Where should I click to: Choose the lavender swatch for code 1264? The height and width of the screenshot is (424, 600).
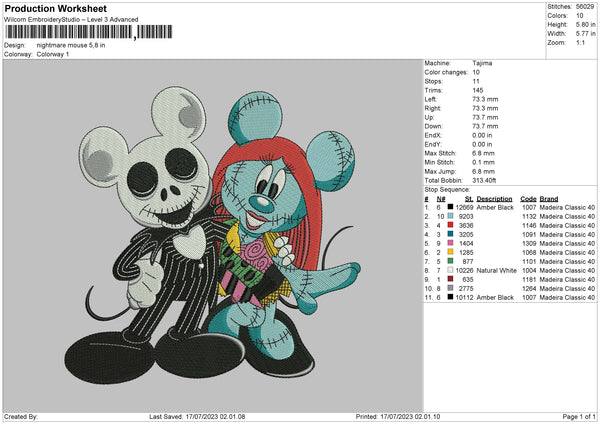[450, 288]
